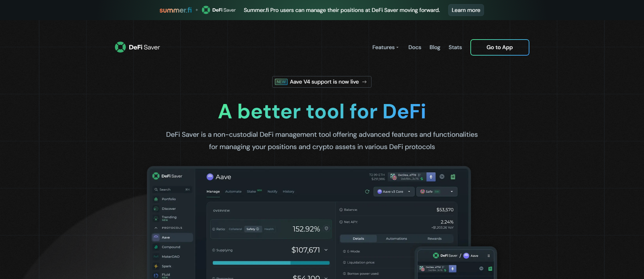Click the MakerDAO icon in preview sidebar
Image resolution: width=644 pixels, height=279 pixels.
tap(156, 256)
